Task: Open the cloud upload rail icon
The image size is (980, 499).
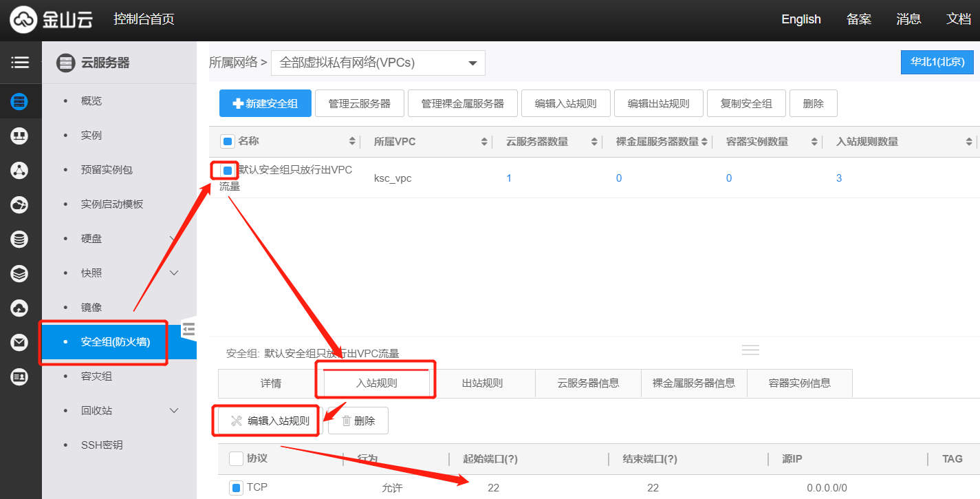Action: coord(20,308)
